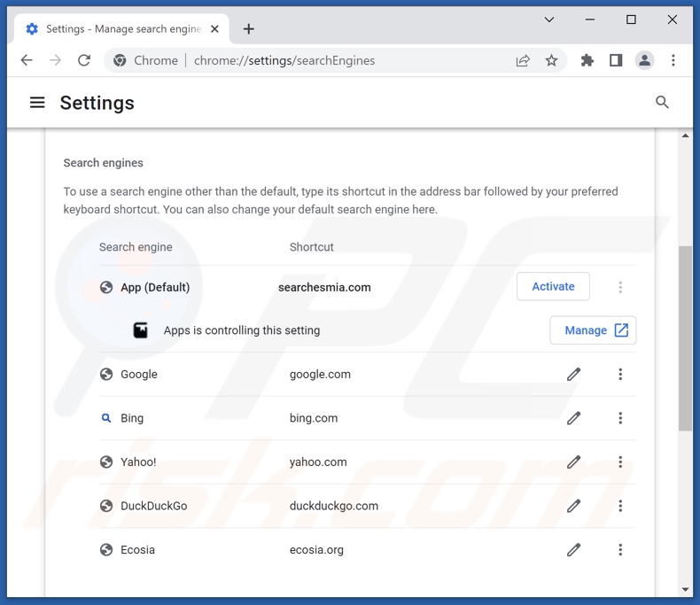The height and width of the screenshot is (605, 700).
Task: Click the 'Apps is controlling this setting' text
Action: click(242, 330)
